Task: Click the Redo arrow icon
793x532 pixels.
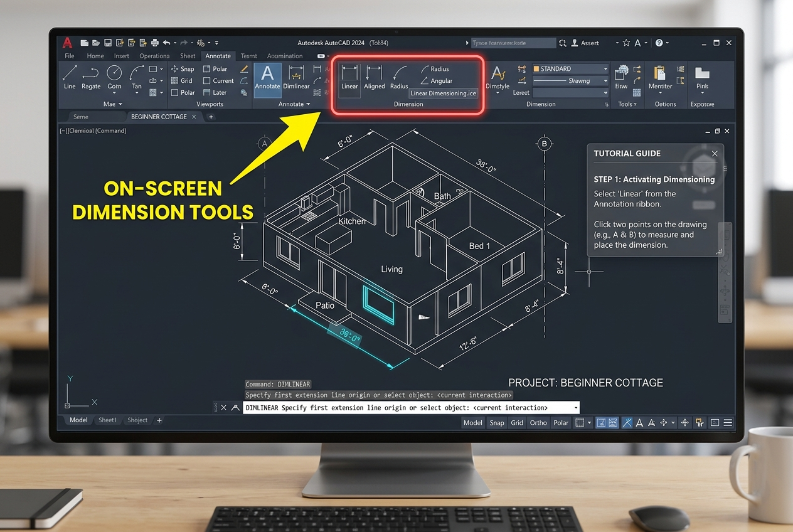Action: pos(184,43)
